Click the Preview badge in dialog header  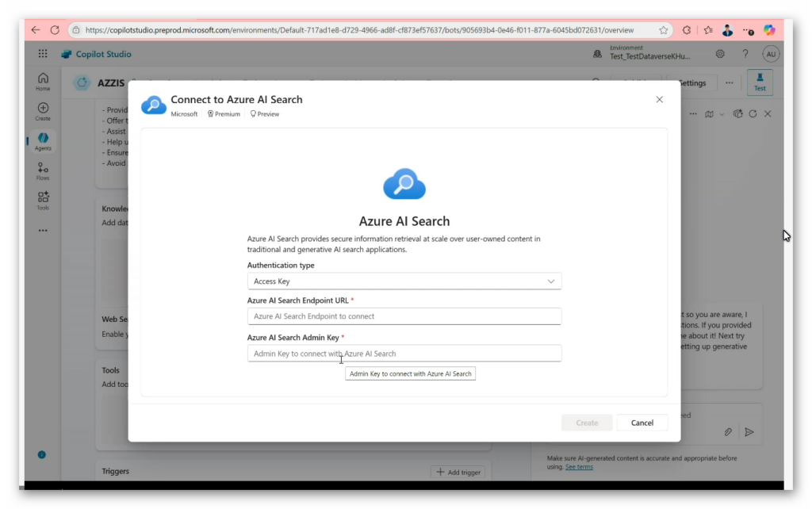(265, 114)
